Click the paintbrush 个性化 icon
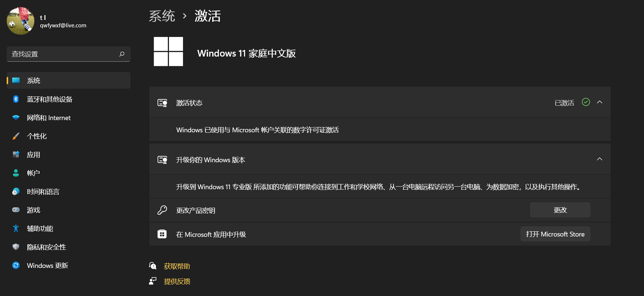644x296 pixels. (x=16, y=136)
